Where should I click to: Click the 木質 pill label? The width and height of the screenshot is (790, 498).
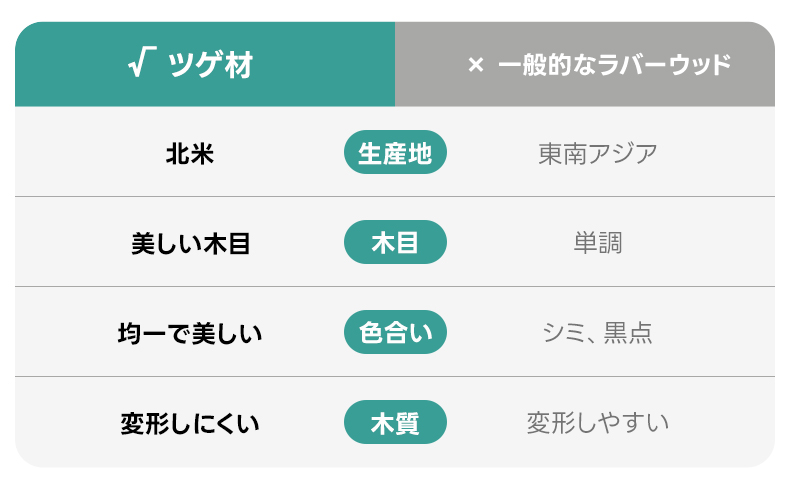(395, 422)
